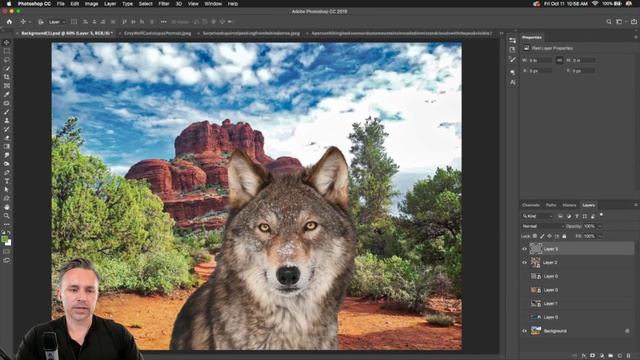Swap foreground and background colors arrow
The image size is (640, 360).
(x=9, y=233)
